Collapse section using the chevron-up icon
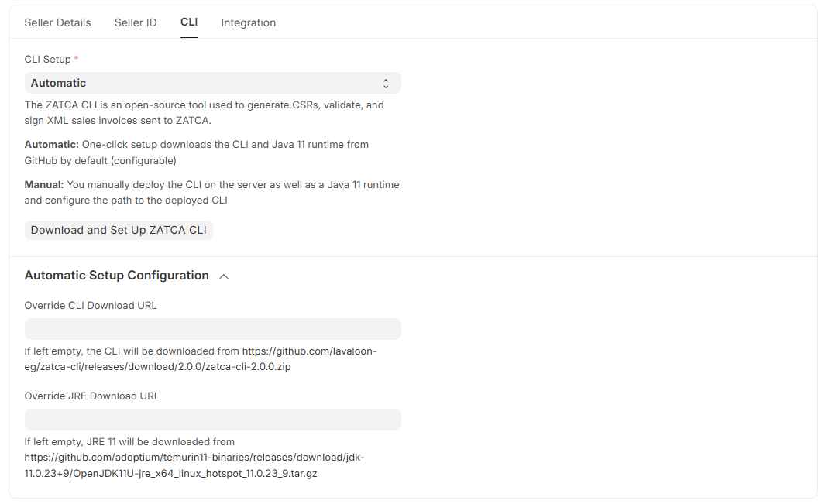Image resolution: width=825 pixels, height=504 pixels. point(224,276)
